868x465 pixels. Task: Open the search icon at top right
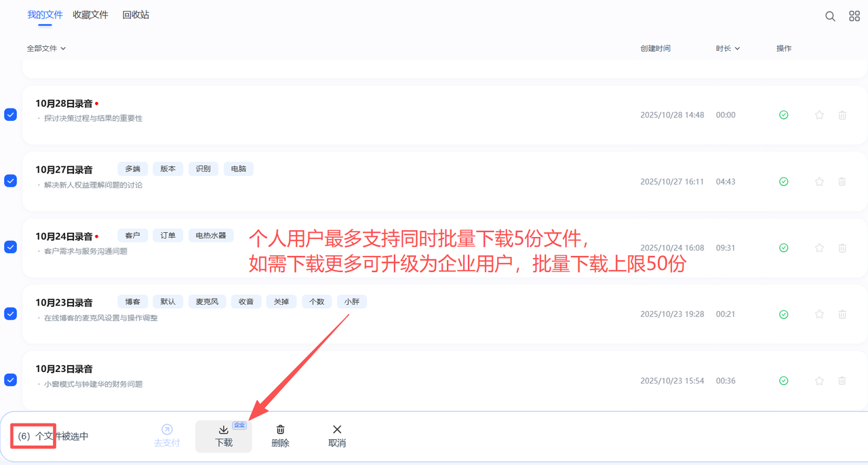pos(830,16)
